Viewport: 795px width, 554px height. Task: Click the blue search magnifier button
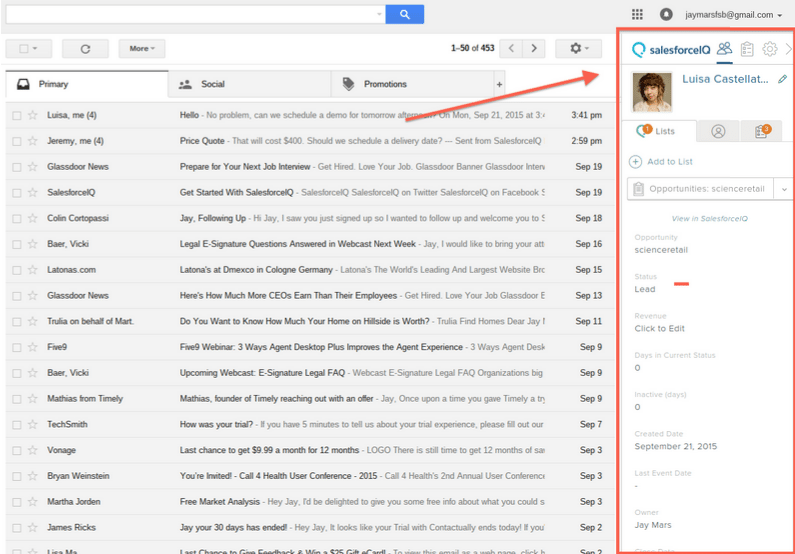(405, 14)
